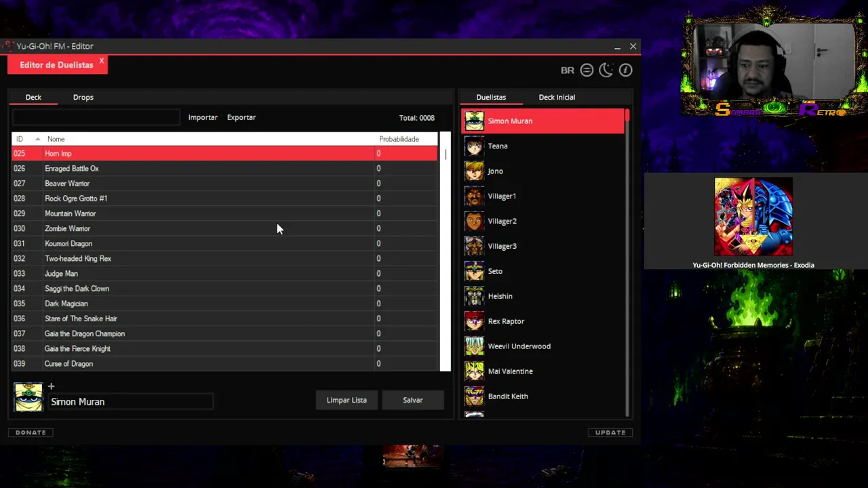Viewport: 868px width, 488px height.
Task: Choose Seto's portrait in the duelist list
Action: click(x=474, y=271)
